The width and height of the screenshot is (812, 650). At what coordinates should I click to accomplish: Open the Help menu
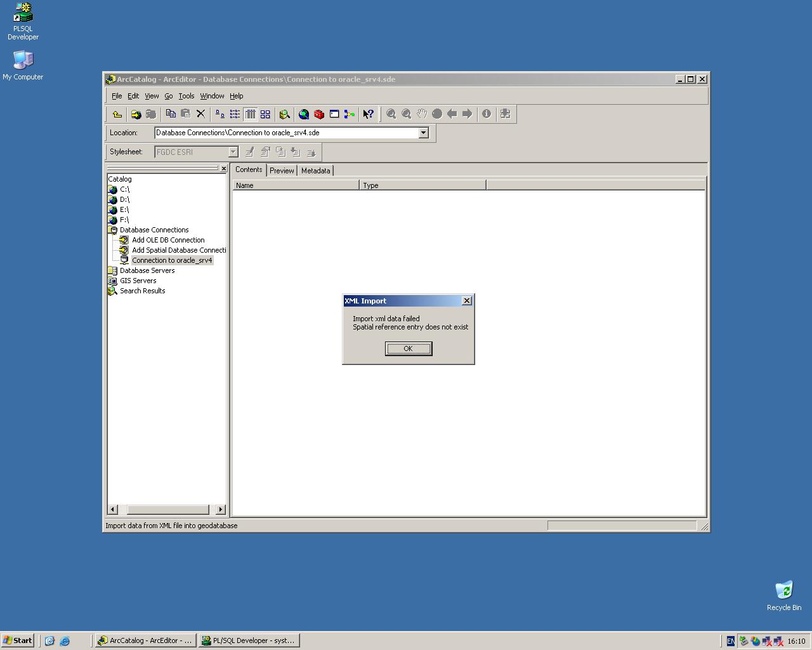(x=237, y=96)
